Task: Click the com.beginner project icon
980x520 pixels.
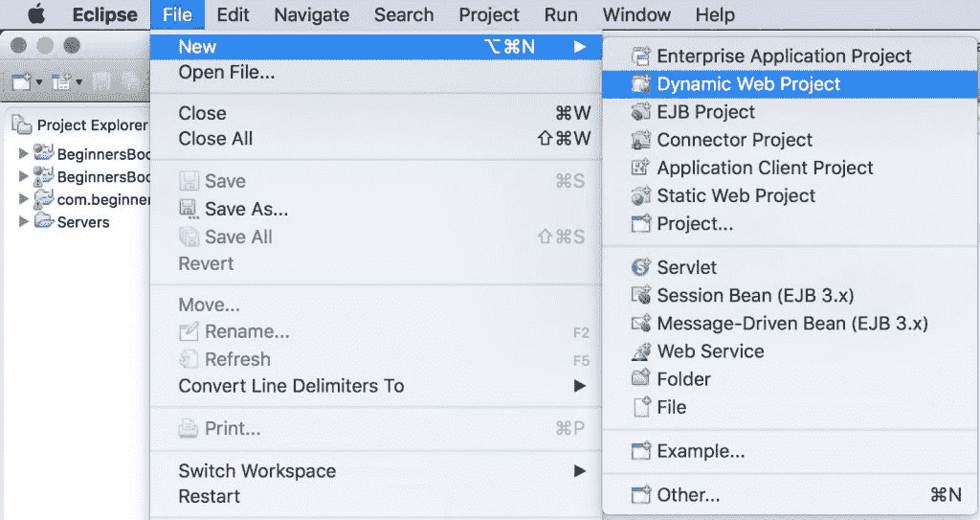Action: coord(44,199)
